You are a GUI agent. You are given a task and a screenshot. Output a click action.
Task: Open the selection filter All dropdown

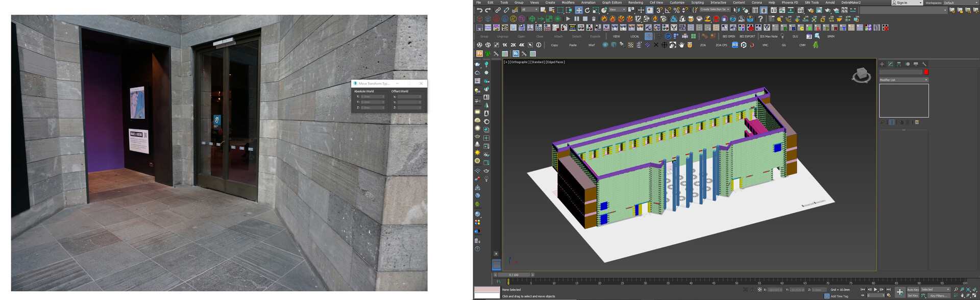529,10
